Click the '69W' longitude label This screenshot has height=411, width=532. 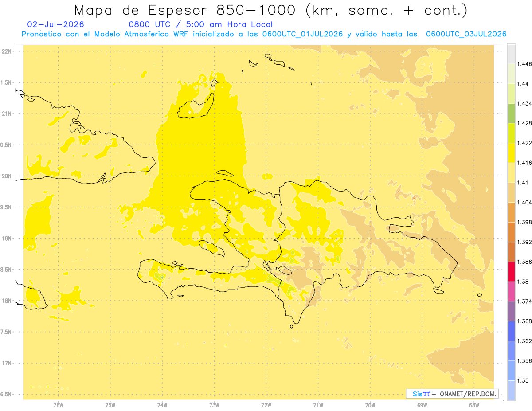click(422, 405)
